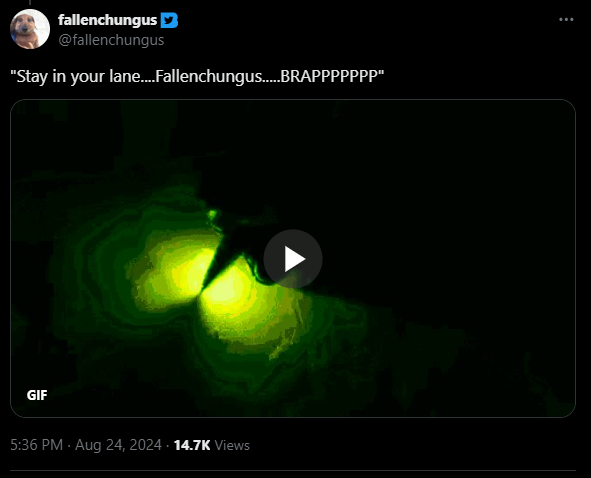
Task: Click Fallenchungus mentioned inside the tweet text
Action: pos(208,76)
